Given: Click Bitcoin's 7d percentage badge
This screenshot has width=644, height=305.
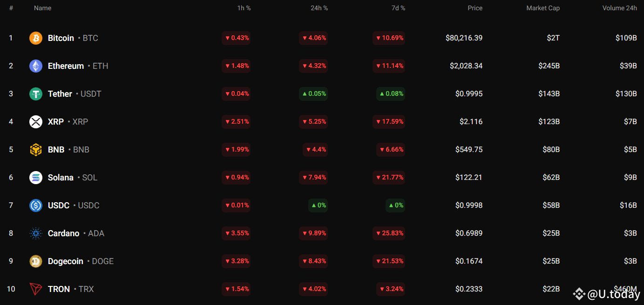Looking at the screenshot, I should tap(389, 38).
